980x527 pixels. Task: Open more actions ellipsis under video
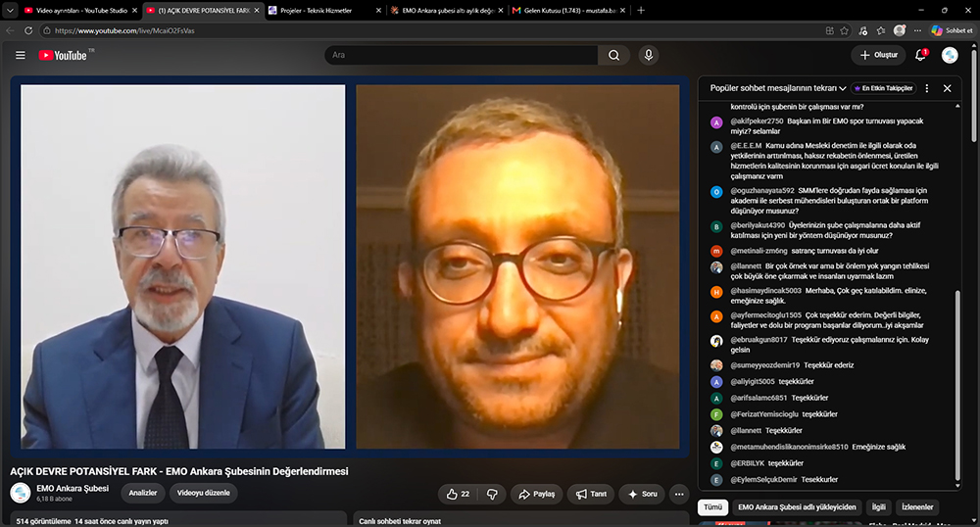coord(679,494)
